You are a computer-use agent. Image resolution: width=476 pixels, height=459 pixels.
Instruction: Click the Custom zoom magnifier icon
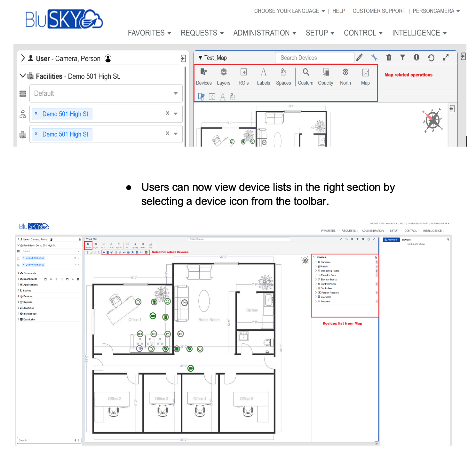tap(305, 76)
